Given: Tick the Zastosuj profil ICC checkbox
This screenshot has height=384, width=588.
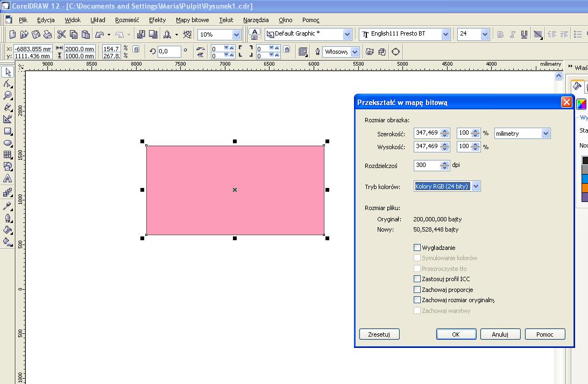Looking at the screenshot, I should point(417,279).
